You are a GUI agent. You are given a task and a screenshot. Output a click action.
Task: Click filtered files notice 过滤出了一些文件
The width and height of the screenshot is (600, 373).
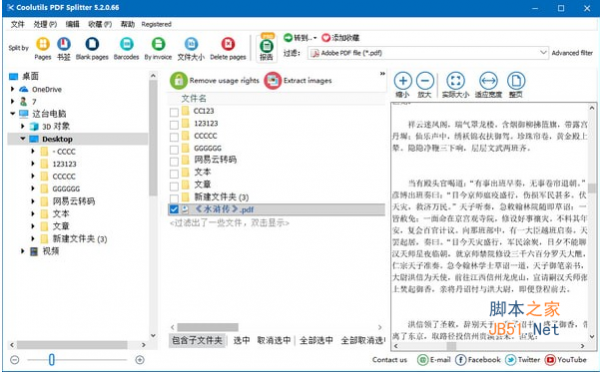pos(229,223)
